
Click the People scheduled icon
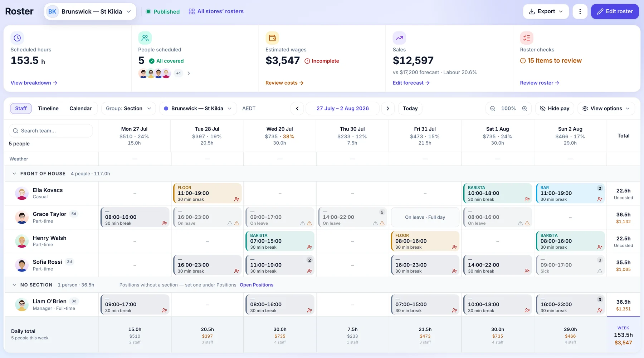(x=145, y=38)
